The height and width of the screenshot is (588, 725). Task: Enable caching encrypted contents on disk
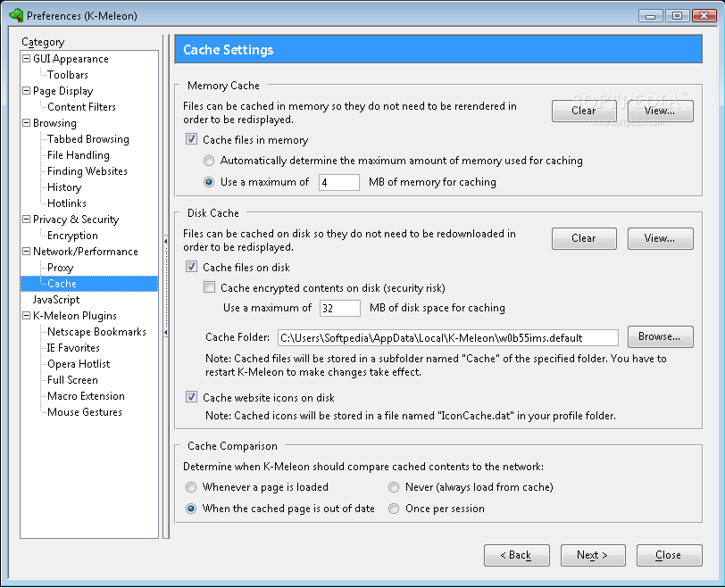pos(210,287)
